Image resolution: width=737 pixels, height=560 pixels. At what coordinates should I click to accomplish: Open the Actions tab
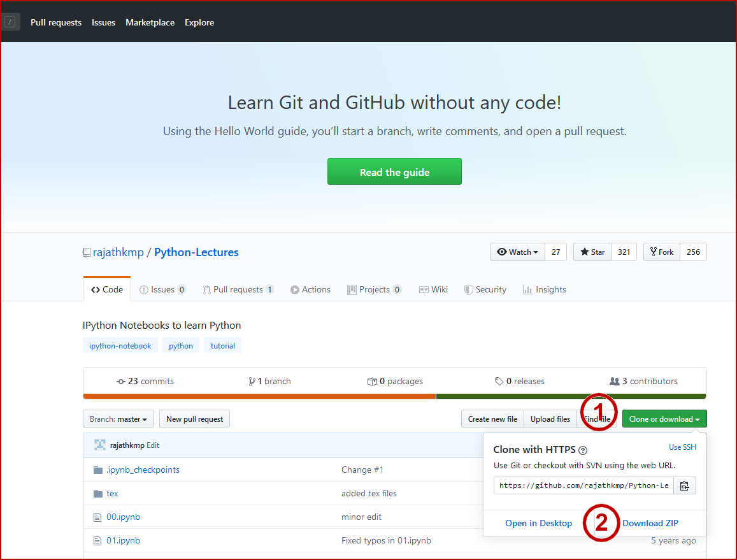pos(311,290)
